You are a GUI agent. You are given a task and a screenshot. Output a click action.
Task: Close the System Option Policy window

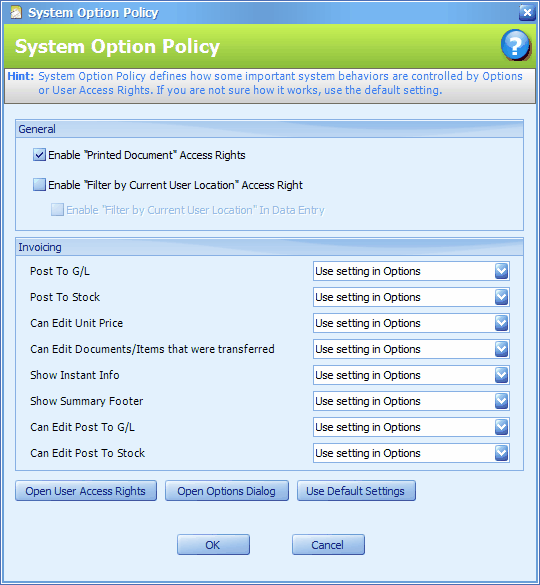coord(527,13)
